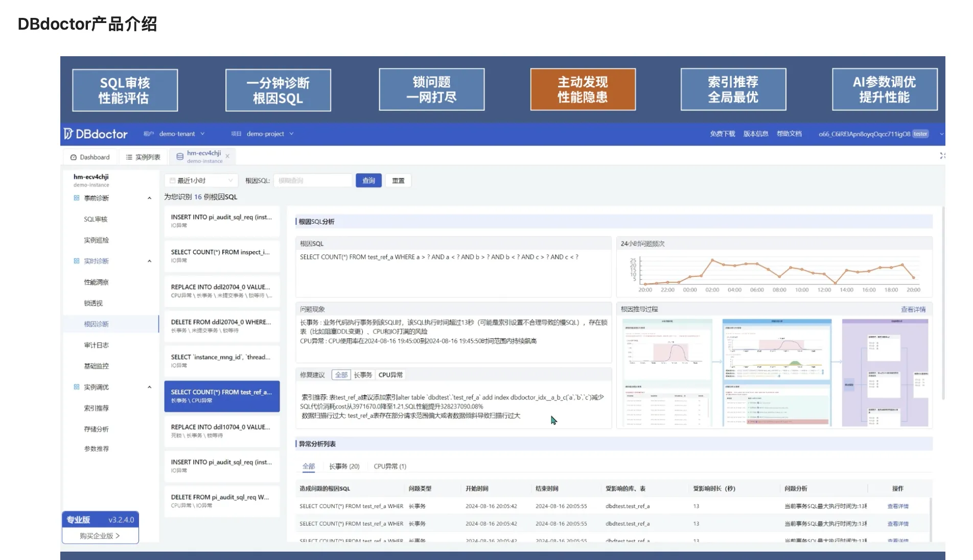This screenshot has height=560, width=973.
Task: Click the first 根因推导过程 thumbnail
Action: pos(667,372)
